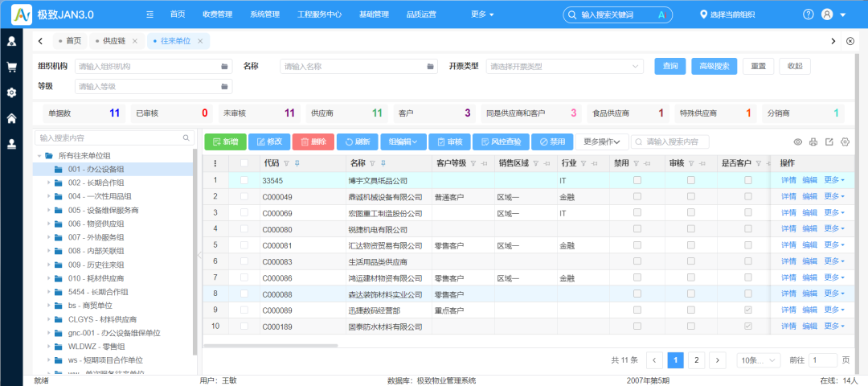Viewport: 868px width, 386px height.
Task: Expand the 005 - 设备维保服务商 node
Action: coord(48,210)
